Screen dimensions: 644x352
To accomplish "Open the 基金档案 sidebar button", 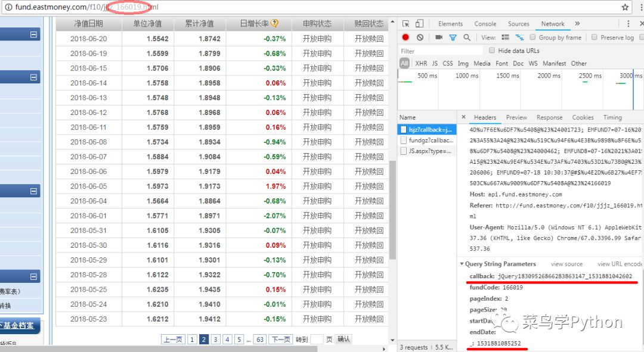I will [x=20, y=325].
